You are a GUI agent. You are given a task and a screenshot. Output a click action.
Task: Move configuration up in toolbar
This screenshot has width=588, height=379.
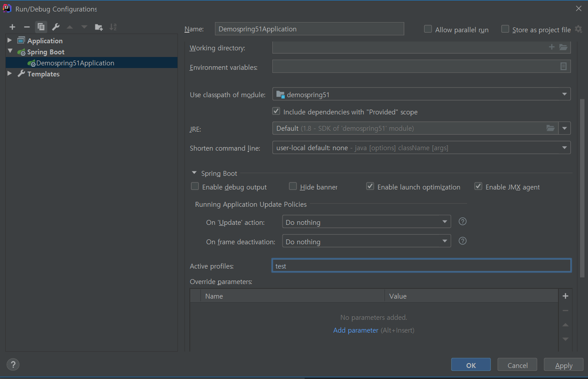[x=70, y=27]
